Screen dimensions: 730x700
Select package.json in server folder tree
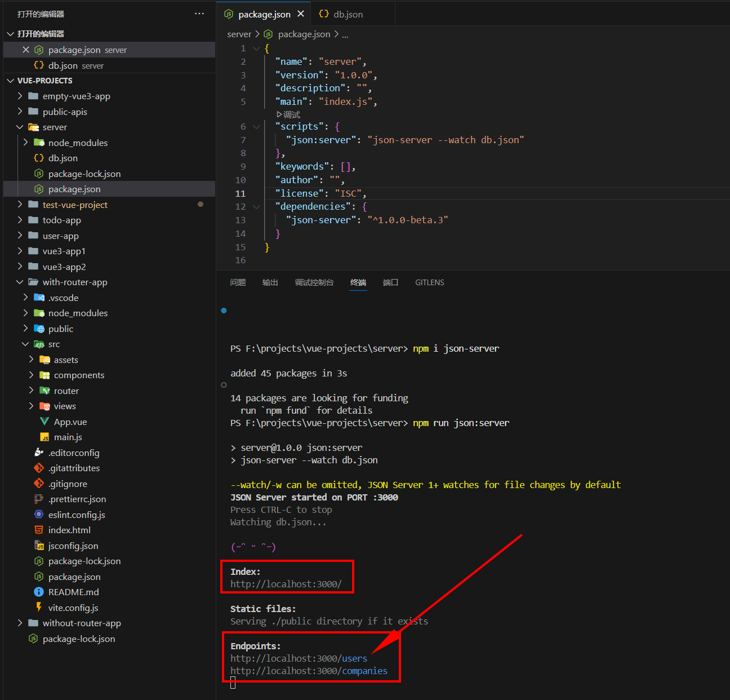pyautogui.click(x=74, y=189)
